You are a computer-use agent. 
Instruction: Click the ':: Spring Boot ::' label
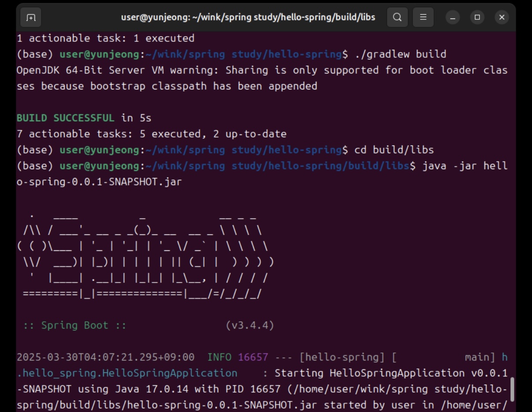(75, 326)
